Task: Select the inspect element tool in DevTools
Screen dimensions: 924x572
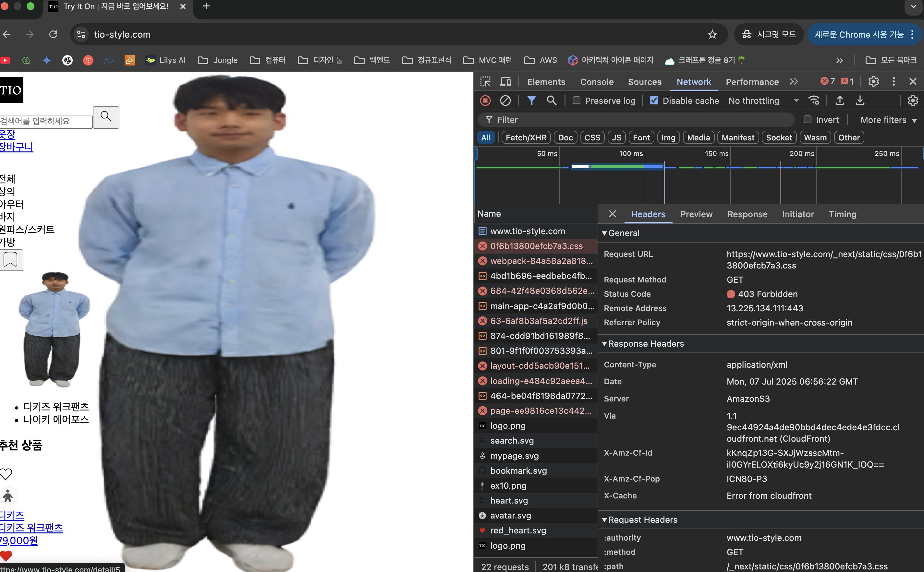Action: (485, 81)
